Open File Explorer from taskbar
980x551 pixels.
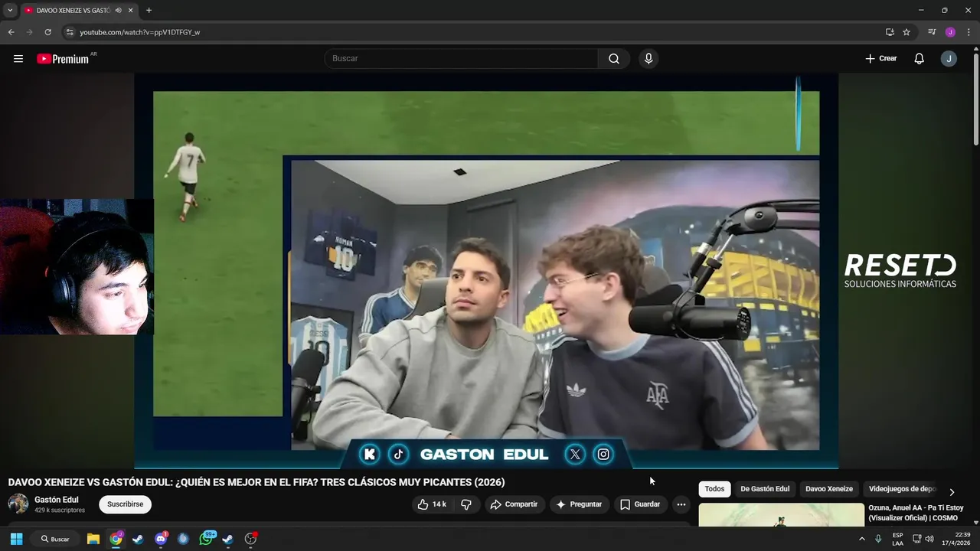point(93,539)
